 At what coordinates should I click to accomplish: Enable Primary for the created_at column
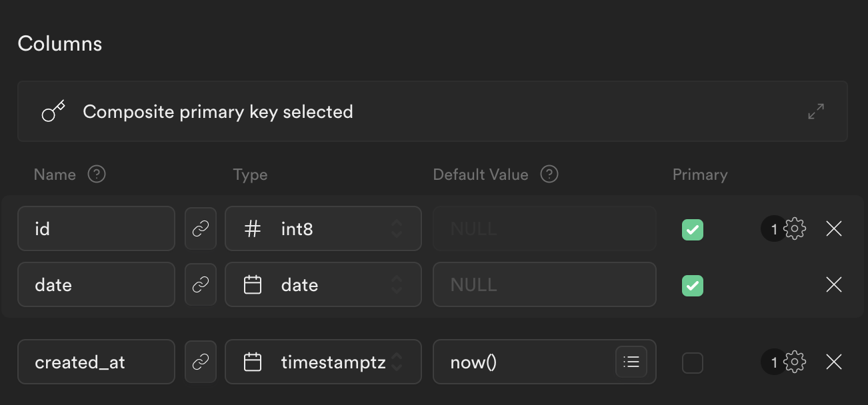[x=693, y=362]
